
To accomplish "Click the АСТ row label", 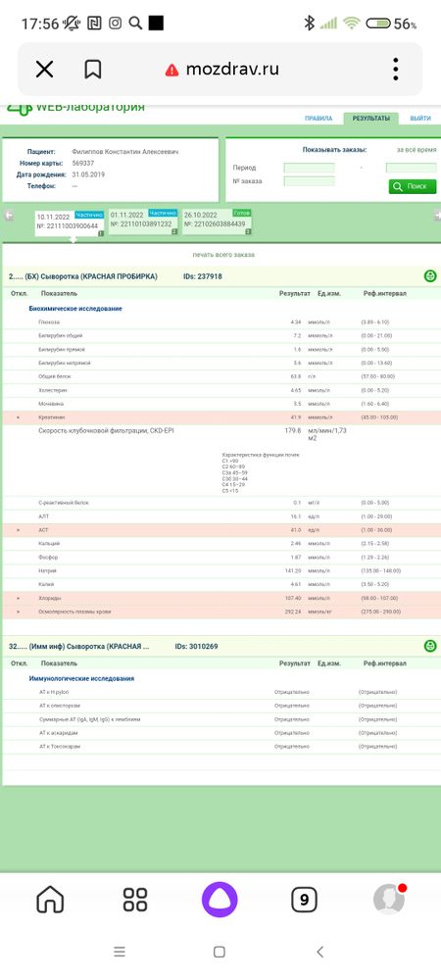I will (43, 530).
